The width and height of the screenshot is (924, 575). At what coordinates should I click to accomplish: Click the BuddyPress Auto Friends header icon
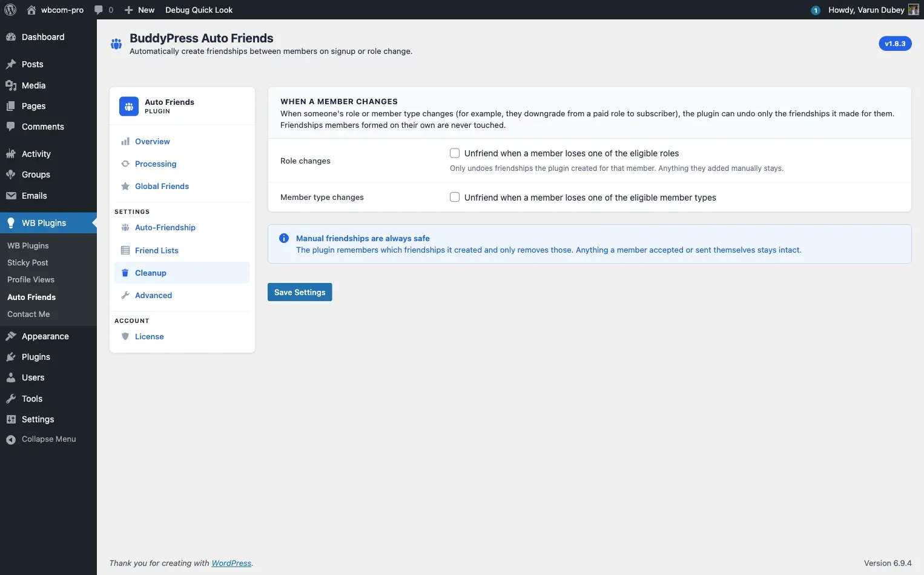pos(116,44)
